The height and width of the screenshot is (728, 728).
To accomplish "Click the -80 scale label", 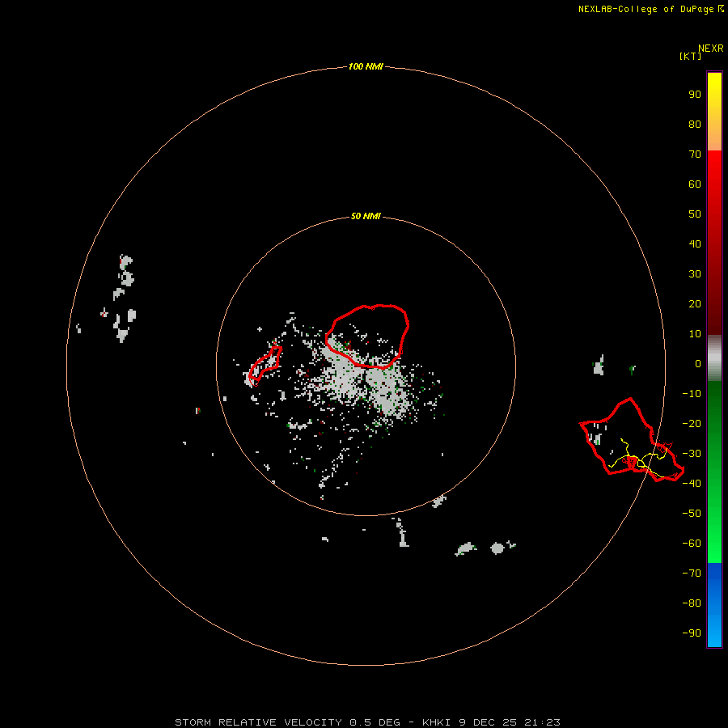I will coord(692,603).
